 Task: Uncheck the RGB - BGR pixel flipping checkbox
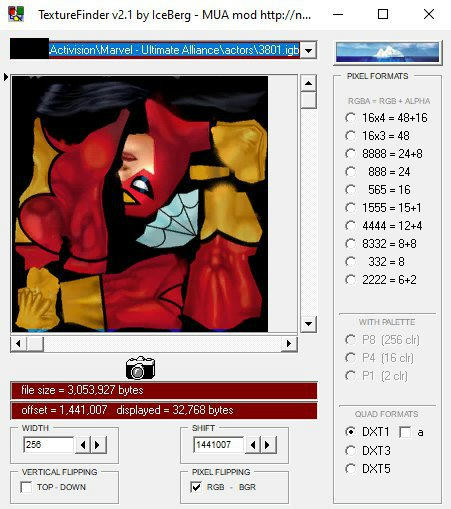(196, 487)
